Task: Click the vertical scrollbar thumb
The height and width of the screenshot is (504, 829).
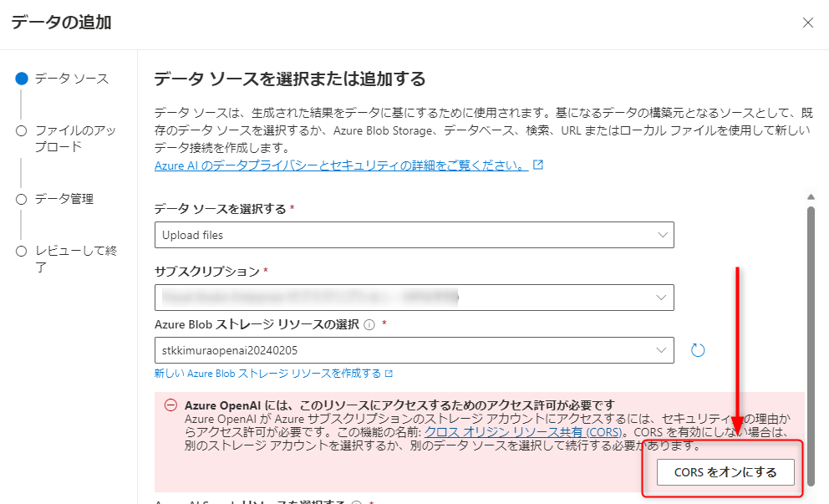Action: point(811,346)
